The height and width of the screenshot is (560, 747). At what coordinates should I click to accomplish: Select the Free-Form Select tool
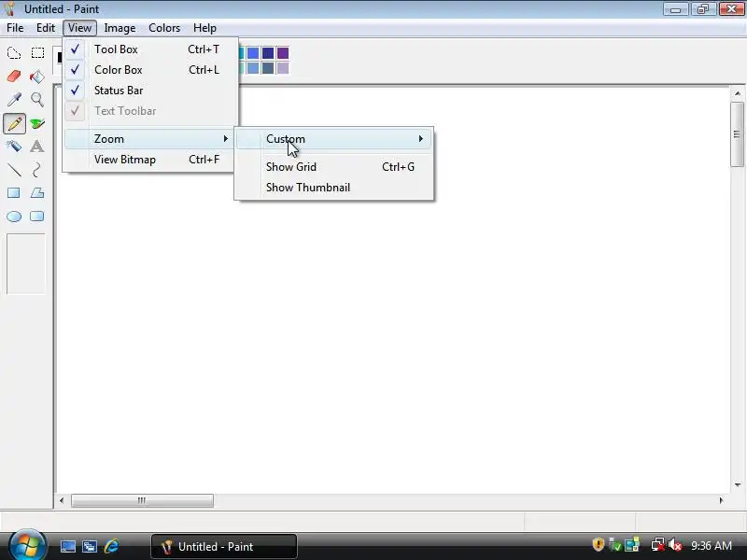click(x=14, y=53)
